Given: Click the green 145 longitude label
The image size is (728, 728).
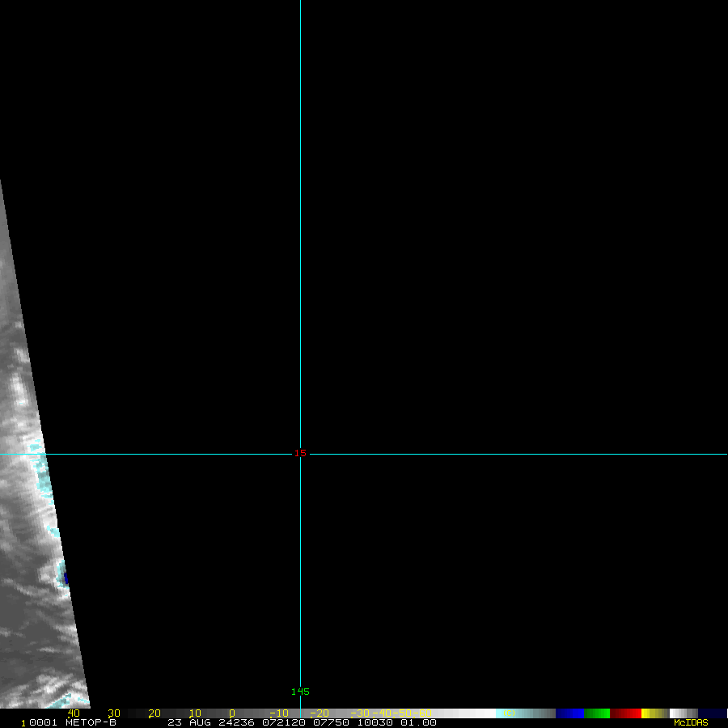Looking at the screenshot, I should pos(300,692).
